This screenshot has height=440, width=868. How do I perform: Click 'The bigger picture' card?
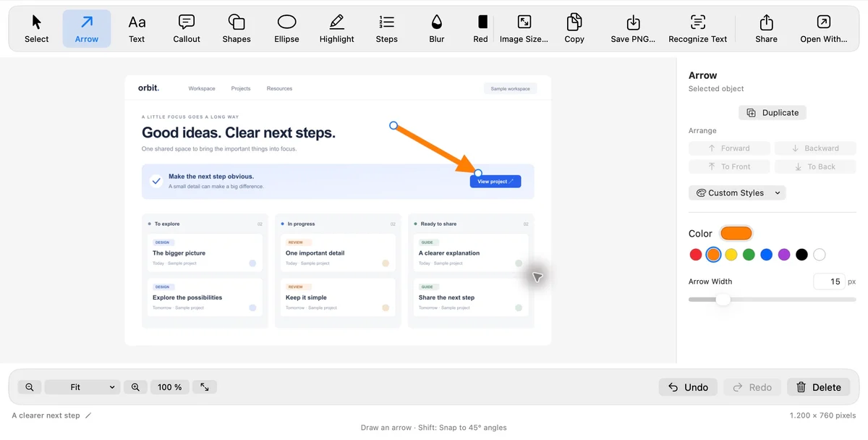tap(205, 253)
